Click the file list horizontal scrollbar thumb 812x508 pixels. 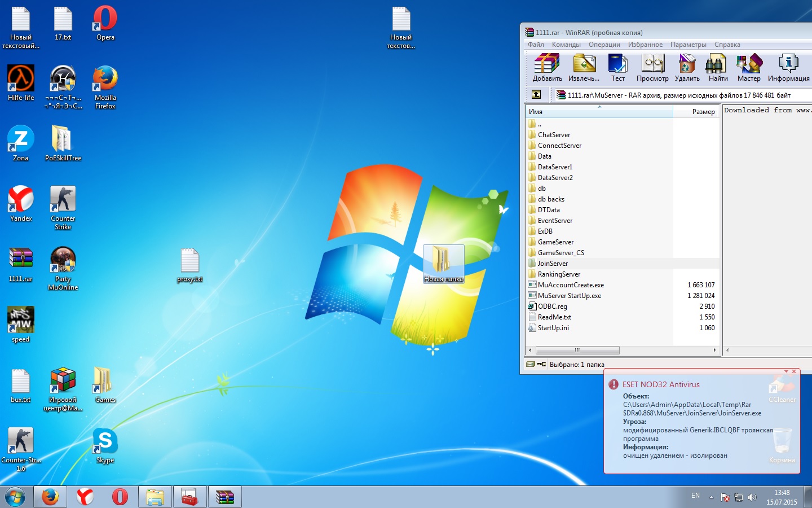click(577, 350)
